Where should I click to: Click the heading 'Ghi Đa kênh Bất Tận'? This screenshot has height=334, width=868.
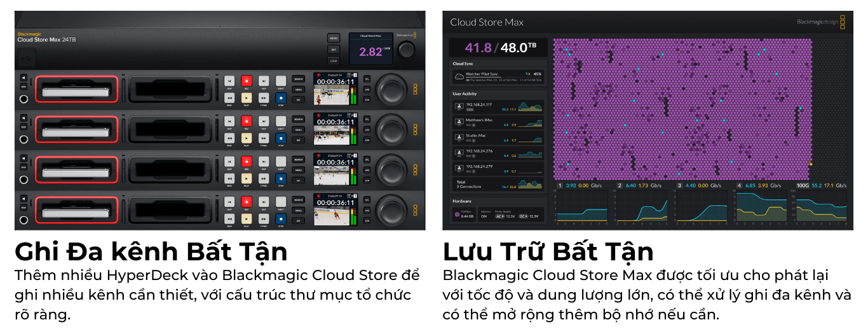(151, 251)
